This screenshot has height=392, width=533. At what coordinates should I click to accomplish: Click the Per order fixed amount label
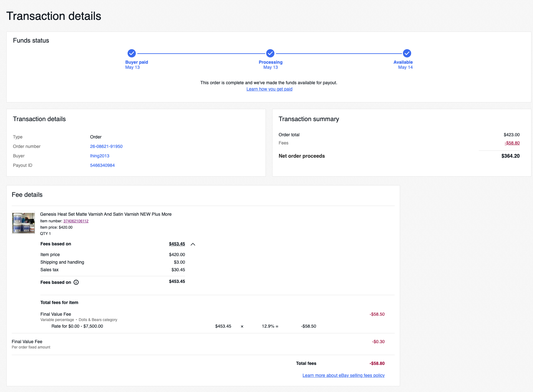pyautogui.click(x=31, y=347)
